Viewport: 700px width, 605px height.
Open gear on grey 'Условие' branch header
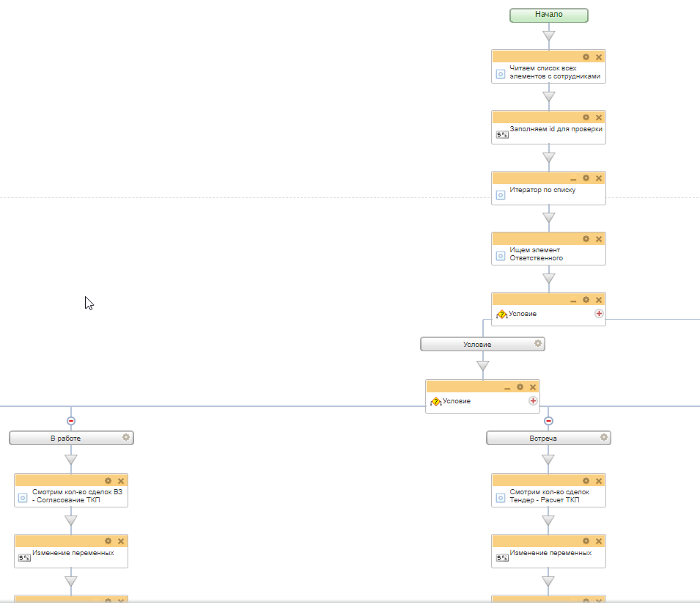[537, 343]
